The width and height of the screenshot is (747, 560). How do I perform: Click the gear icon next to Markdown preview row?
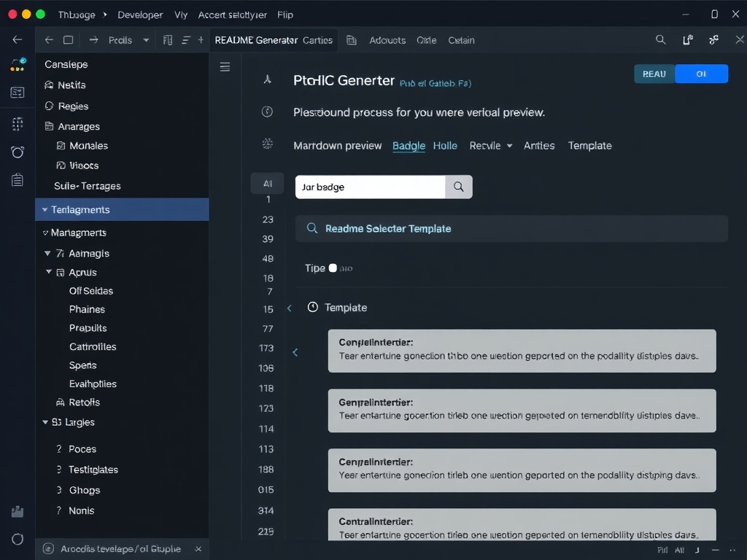pos(267,145)
